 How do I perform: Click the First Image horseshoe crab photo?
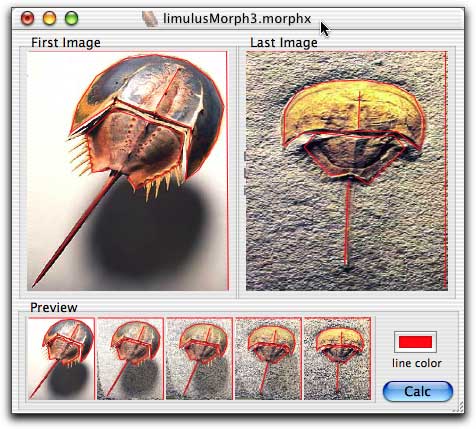[x=128, y=171]
